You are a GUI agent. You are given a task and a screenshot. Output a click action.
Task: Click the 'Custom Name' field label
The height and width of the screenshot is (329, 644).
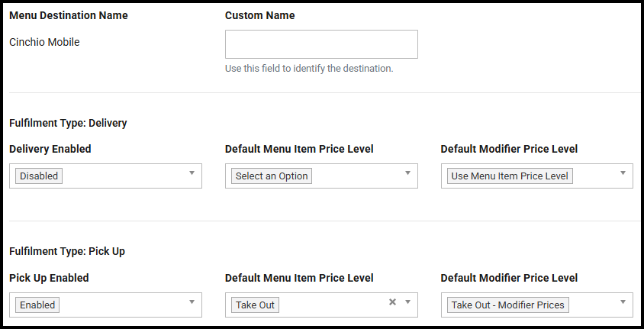[x=260, y=15]
